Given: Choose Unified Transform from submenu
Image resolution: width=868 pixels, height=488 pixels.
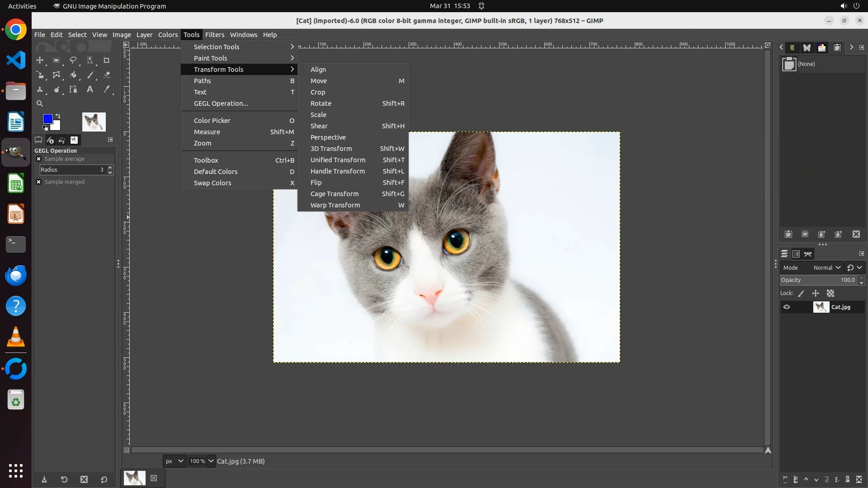Looking at the screenshot, I should click(338, 160).
